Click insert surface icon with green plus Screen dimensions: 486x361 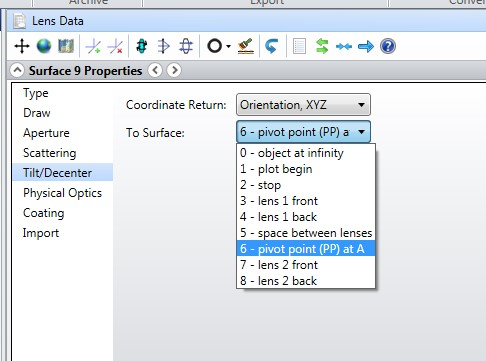click(93, 46)
